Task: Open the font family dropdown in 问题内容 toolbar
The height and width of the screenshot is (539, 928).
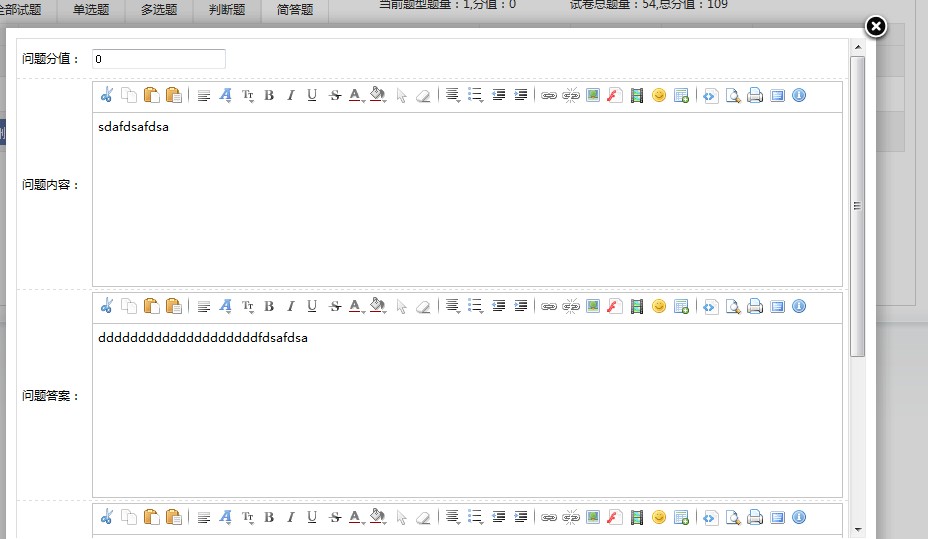Action: click(225, 95)
